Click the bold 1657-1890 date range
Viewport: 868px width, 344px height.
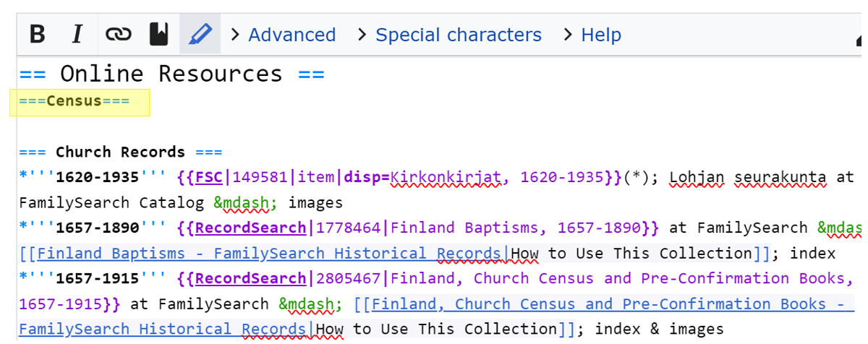coord(98,228)
